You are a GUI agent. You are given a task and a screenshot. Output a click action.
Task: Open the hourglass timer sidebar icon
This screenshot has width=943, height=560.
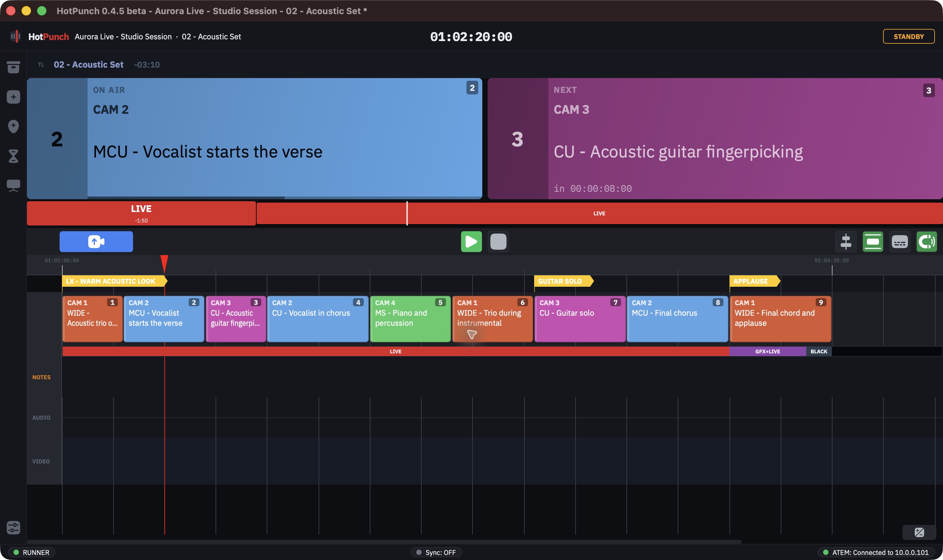(13, 156)
